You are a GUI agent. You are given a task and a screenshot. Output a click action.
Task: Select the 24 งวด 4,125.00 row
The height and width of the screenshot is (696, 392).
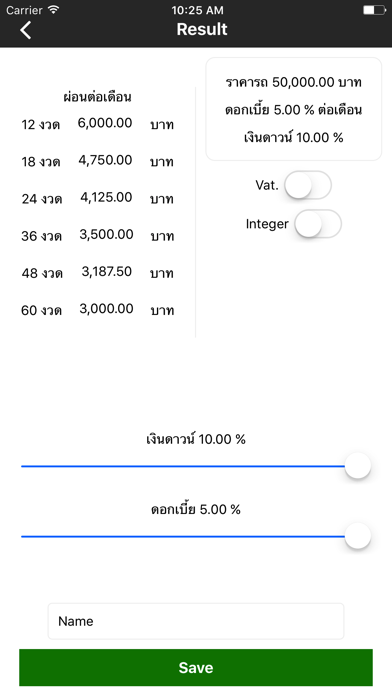[x=98, y=198]
